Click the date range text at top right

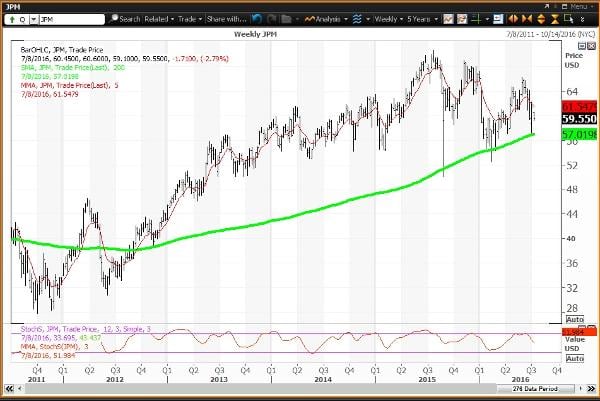[551, 34]
